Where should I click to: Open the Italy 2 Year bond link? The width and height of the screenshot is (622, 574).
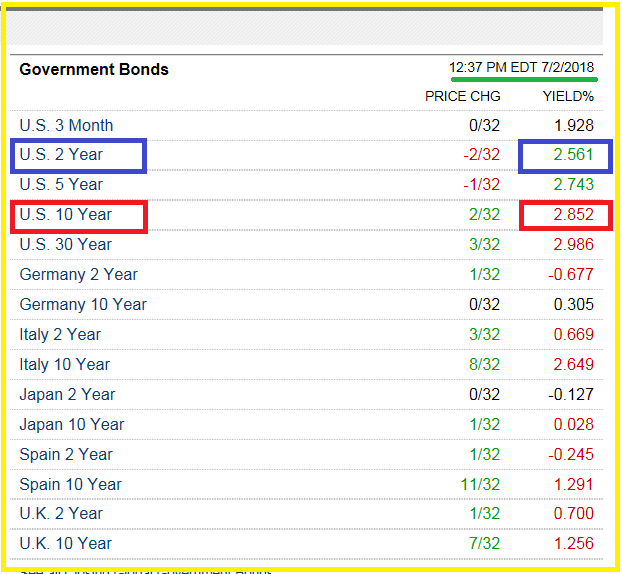pos(60,335)
